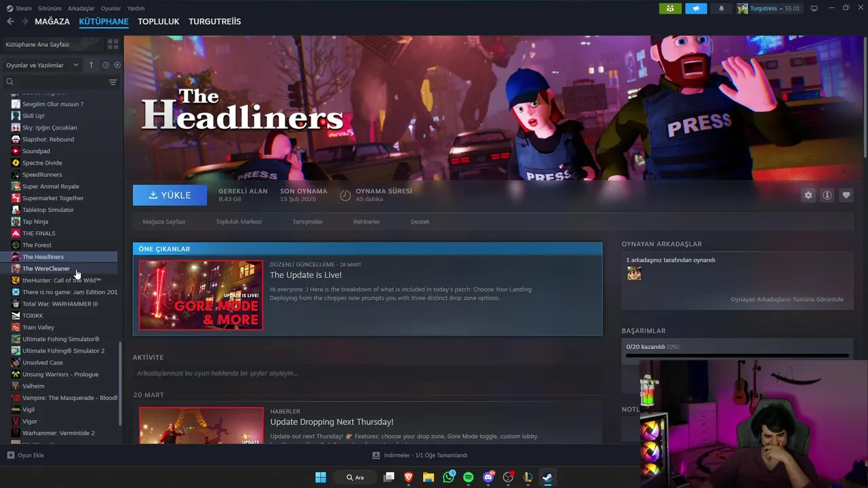Viewport: 868px width, 488px height.
Task: Open the Yardım menu
Action: coord(136,8)
